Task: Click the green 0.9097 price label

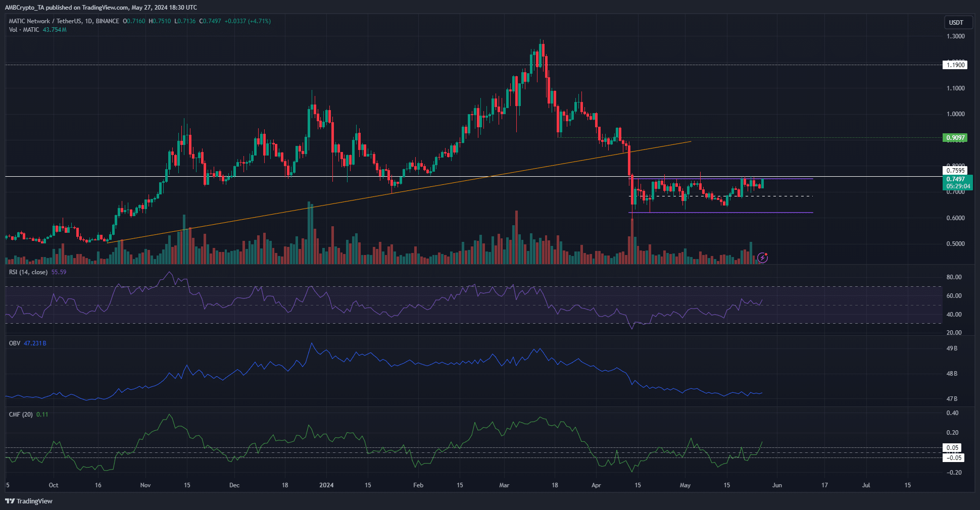Action: pyautogui.click(x=955, y=138)
